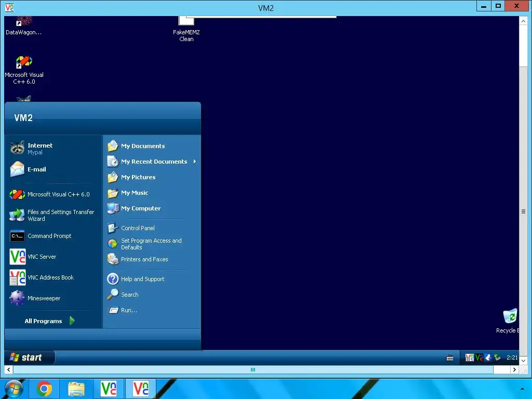Maximize the VM2 VNC viewer window
The width and height of the screenshot is (532, 399).
[x=498, y=6]
